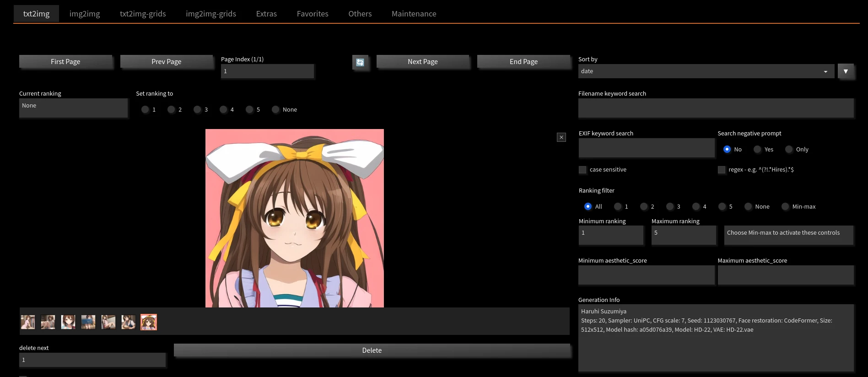Viewport: 868px width, 377px height.
Task: Select the third thumbnail in gallery strip
Action: [x=68, y=322]
